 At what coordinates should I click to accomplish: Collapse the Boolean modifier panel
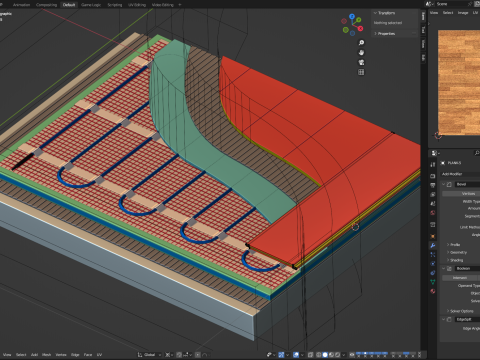click(x=444, y=268)
